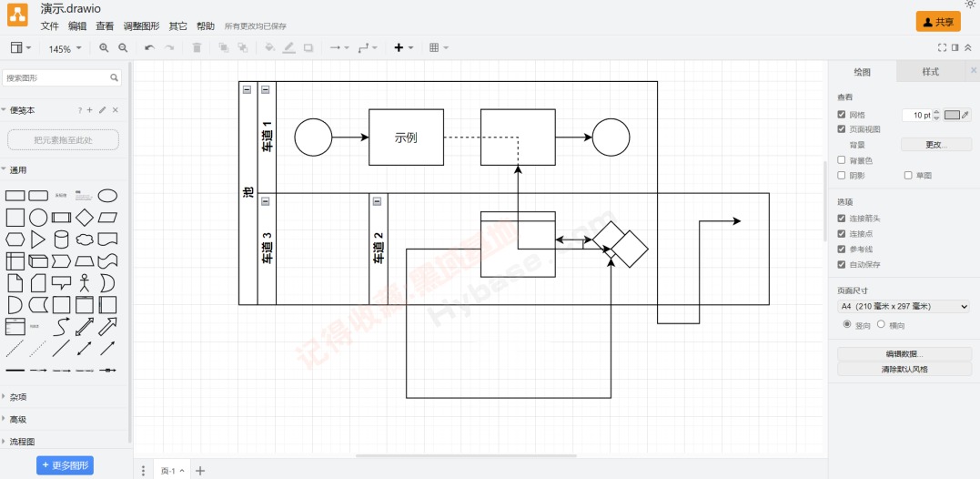Image resolution: width=980 pixels, height=479 pixels.
Task: Open the waypoints style dropdown
Action: click(368, 48)
